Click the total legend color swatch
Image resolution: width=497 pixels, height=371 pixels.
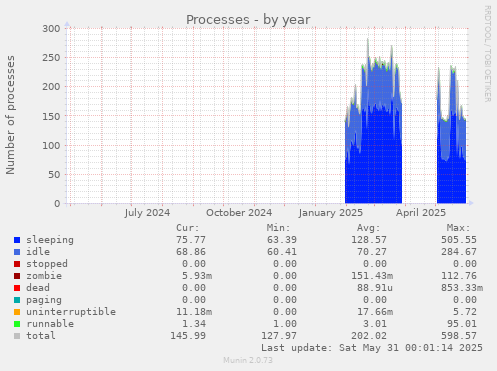click(17, 336)
